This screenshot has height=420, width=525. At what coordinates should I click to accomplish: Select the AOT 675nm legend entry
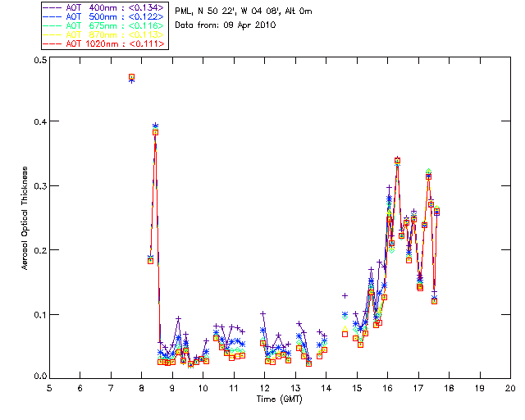[104, 25]
